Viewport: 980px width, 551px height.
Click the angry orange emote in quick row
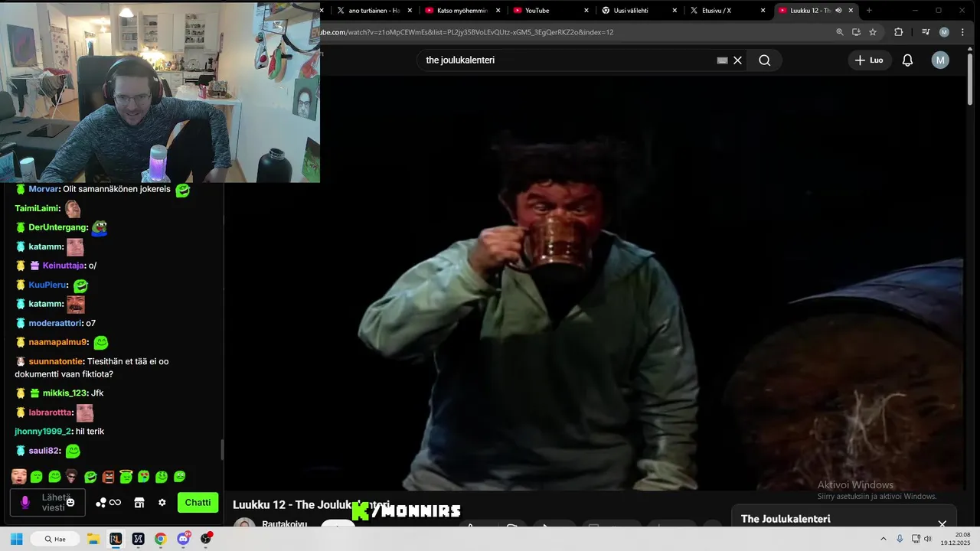(x=108, y=477)
